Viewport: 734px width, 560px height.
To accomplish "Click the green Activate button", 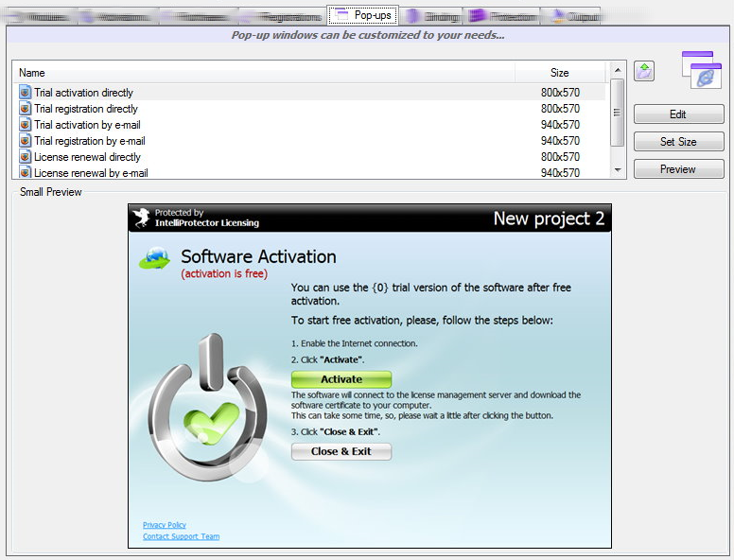I will tap(341, 379).
